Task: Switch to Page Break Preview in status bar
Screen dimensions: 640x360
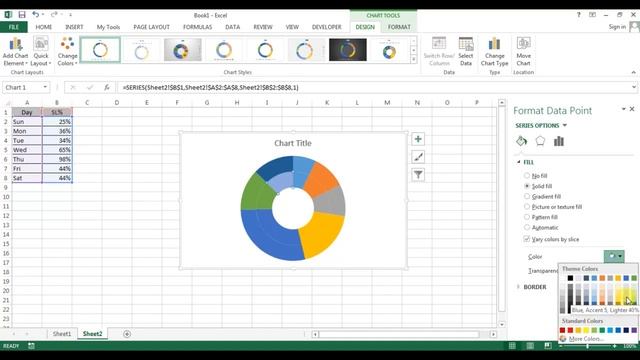Action: coord(548,346)
